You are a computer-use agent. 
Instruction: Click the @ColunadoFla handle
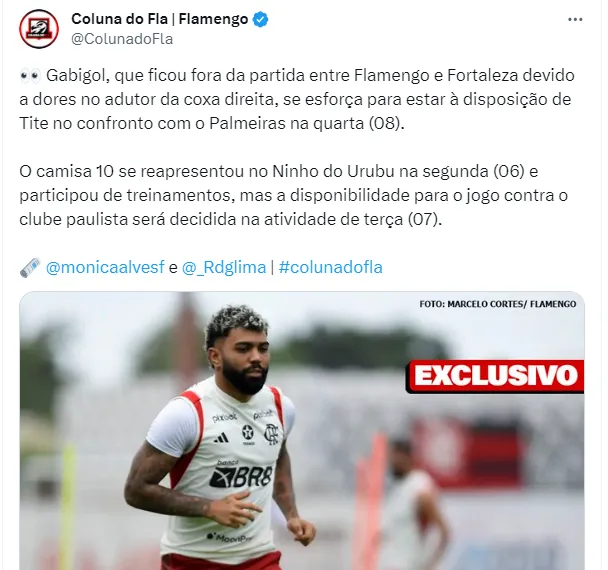tap(122, 39)
